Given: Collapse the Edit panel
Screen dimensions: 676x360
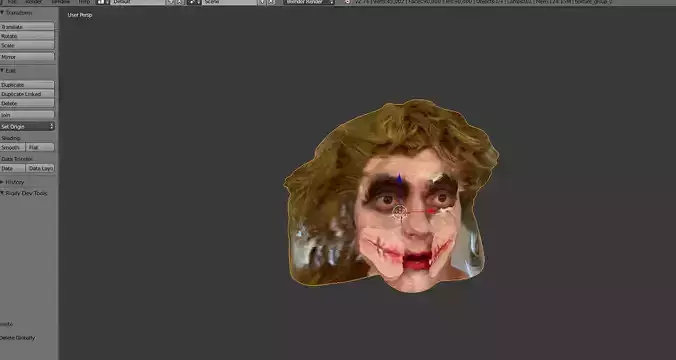Looking at the screenshot, I should (3, 70).
